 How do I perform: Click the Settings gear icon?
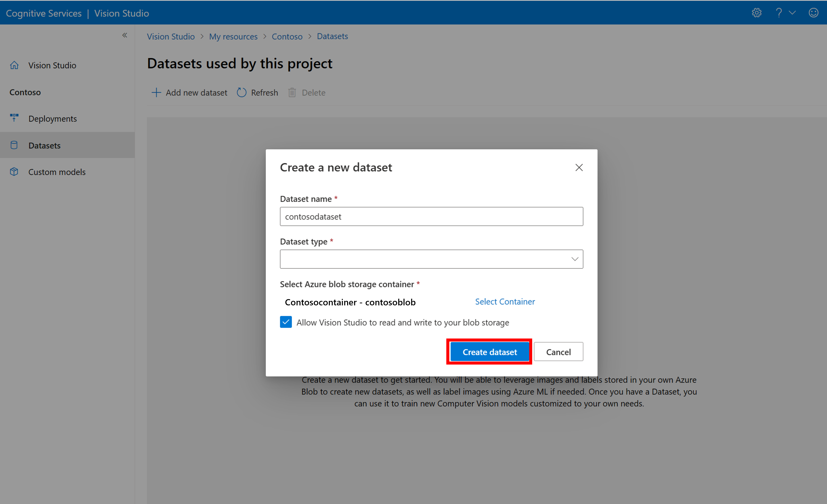click(x=757, y=13)
